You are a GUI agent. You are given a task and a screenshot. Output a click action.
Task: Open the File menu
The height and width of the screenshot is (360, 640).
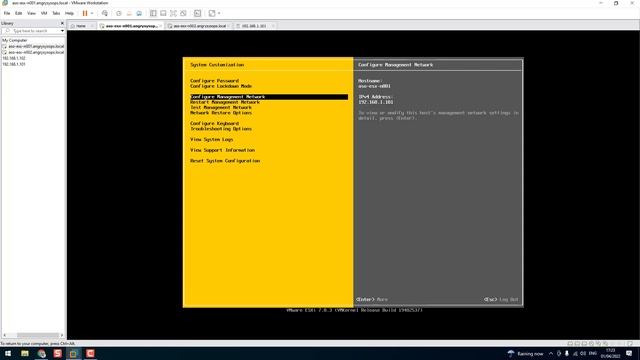(7, 13)
